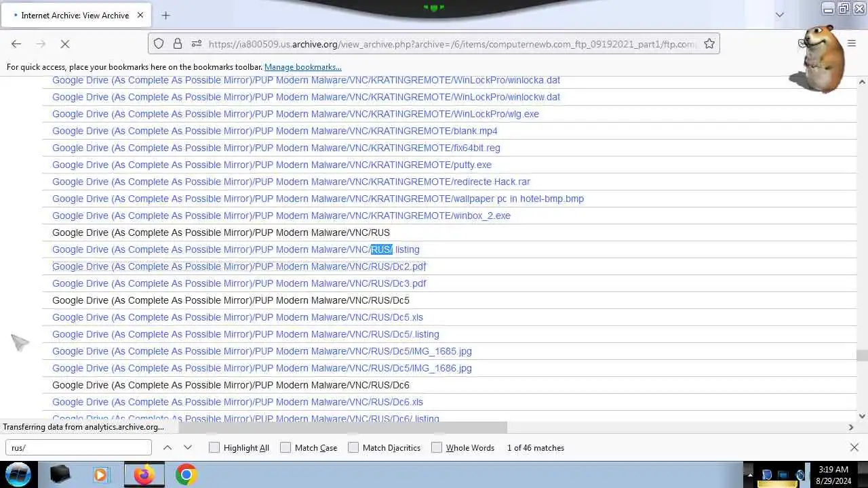
Task: Open fix64bit.reg file link
Action: (276, 148)
